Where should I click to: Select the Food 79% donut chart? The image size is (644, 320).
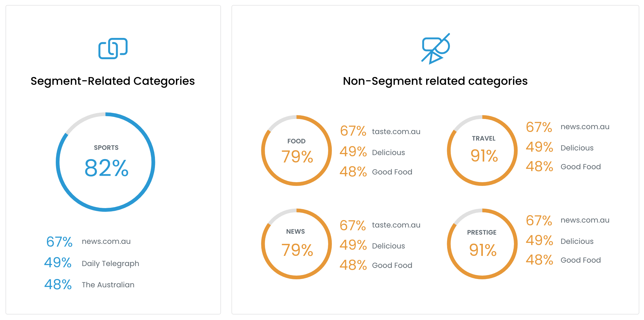pos(296,150)
